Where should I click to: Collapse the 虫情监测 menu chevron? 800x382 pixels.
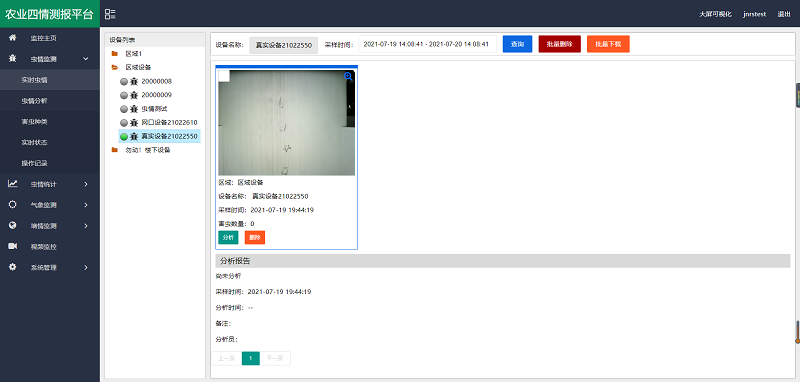86,59
